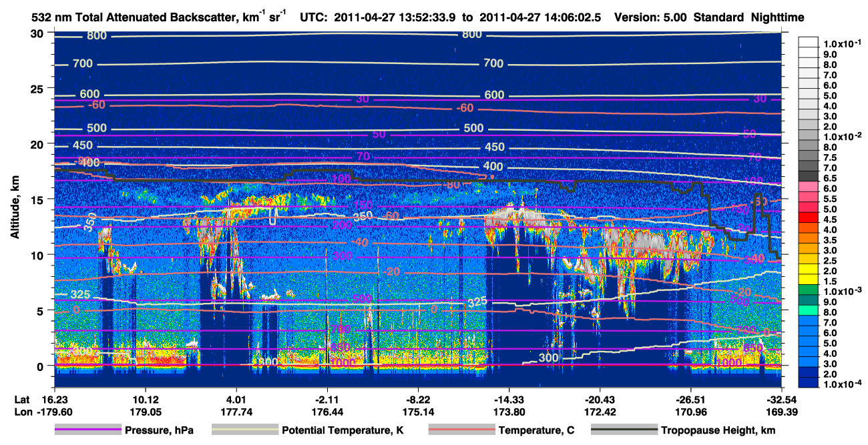Click the longitude value '170.96'

coord(691,411)
